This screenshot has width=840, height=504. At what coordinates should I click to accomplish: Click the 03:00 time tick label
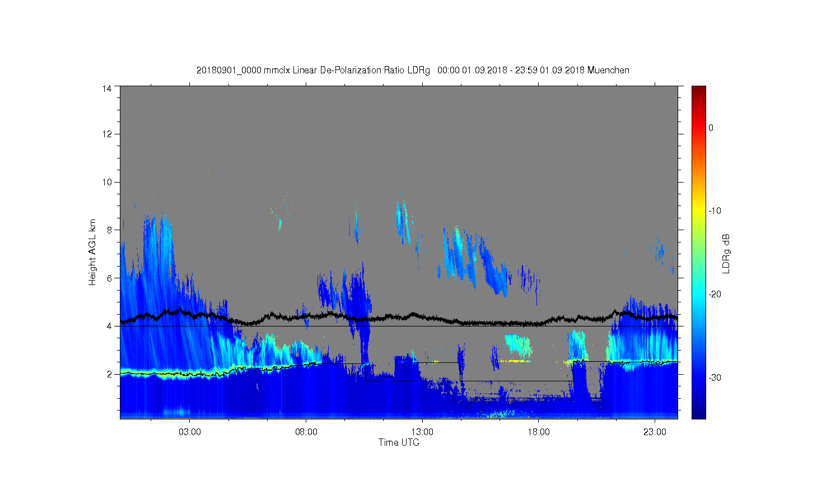click(190, 432)
